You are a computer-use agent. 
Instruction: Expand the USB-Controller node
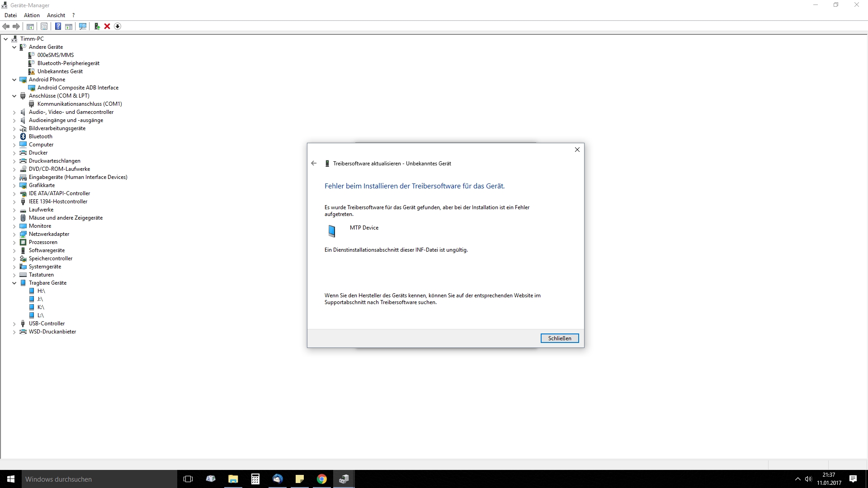click(14, 324)
